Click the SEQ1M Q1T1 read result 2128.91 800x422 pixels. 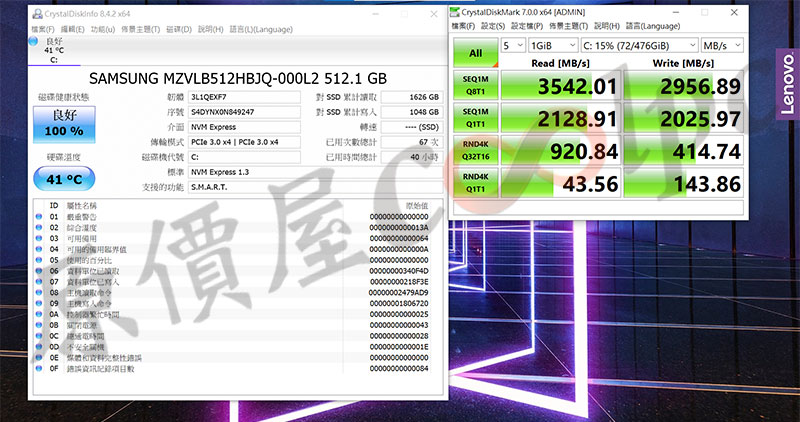coord(561,117)
